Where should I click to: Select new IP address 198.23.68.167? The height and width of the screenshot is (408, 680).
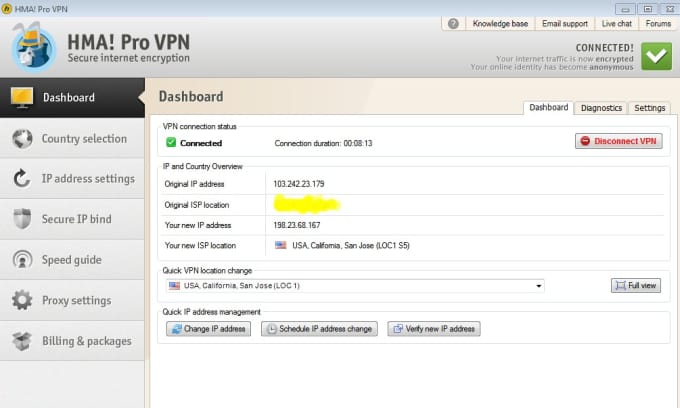[297, 225]
